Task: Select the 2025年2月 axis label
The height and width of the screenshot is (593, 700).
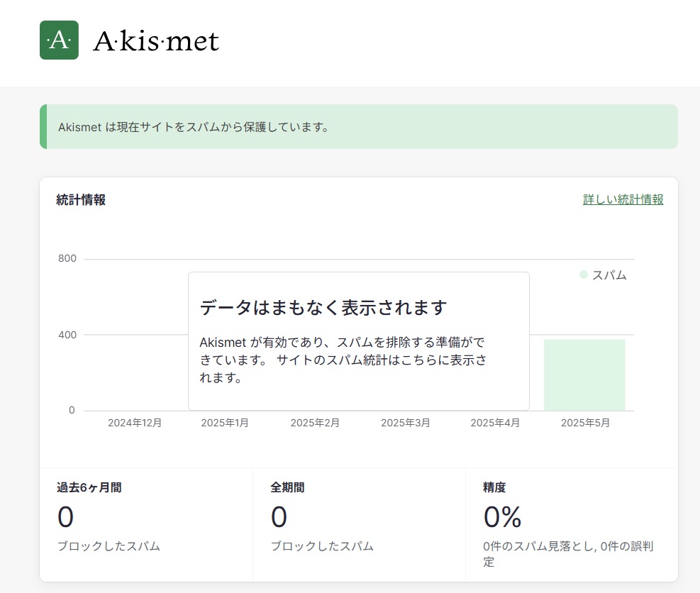Action: point(315,423)
